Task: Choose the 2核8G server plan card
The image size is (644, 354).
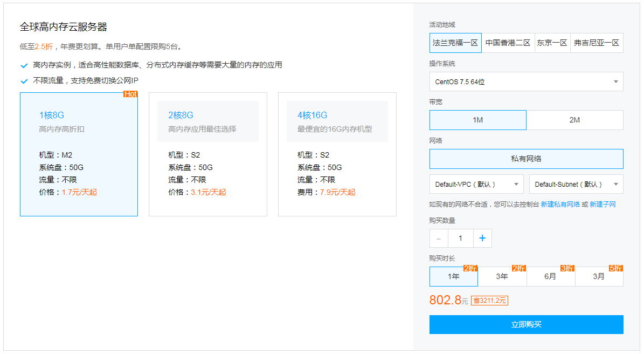Action: 207,154
